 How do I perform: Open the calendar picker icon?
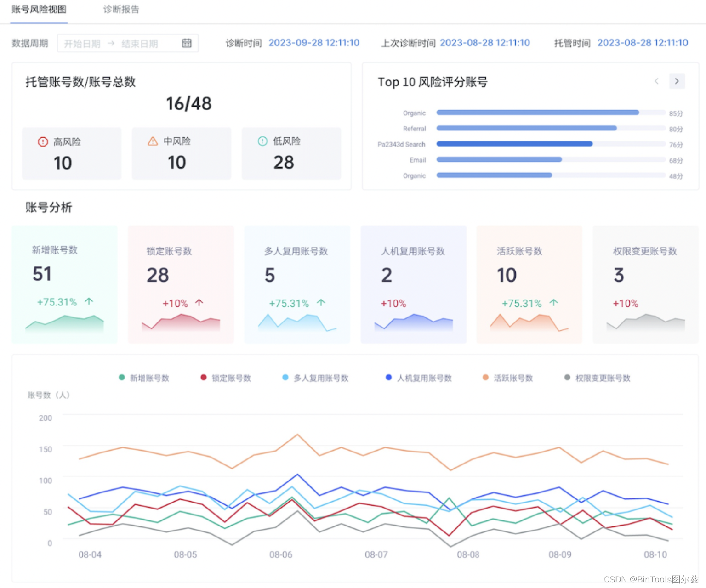click(187, 43)
